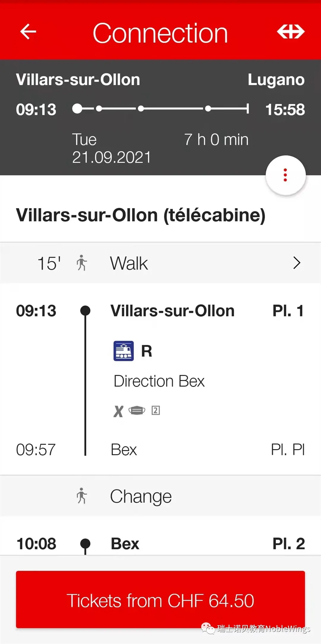Tap the Bex 10:08 departure stop
Viewport: 321px width, 644px height.
pos(125,544)
